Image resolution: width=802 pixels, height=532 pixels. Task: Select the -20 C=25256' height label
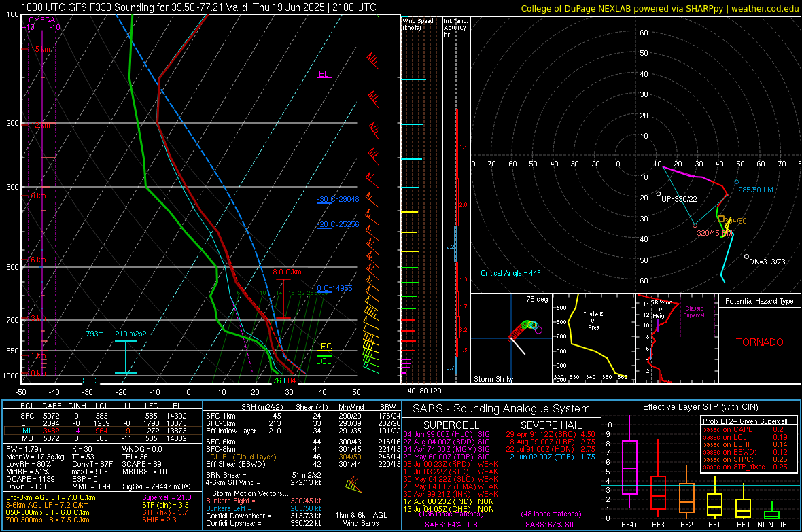pyautogui.click(x=338, y=224)
